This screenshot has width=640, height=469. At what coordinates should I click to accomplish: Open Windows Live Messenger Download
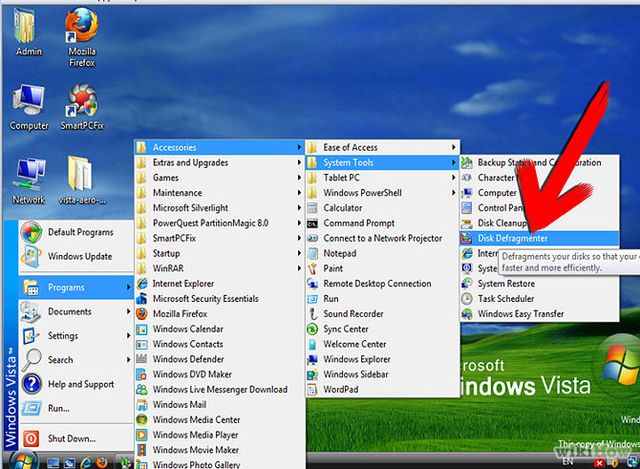point(220,389)
